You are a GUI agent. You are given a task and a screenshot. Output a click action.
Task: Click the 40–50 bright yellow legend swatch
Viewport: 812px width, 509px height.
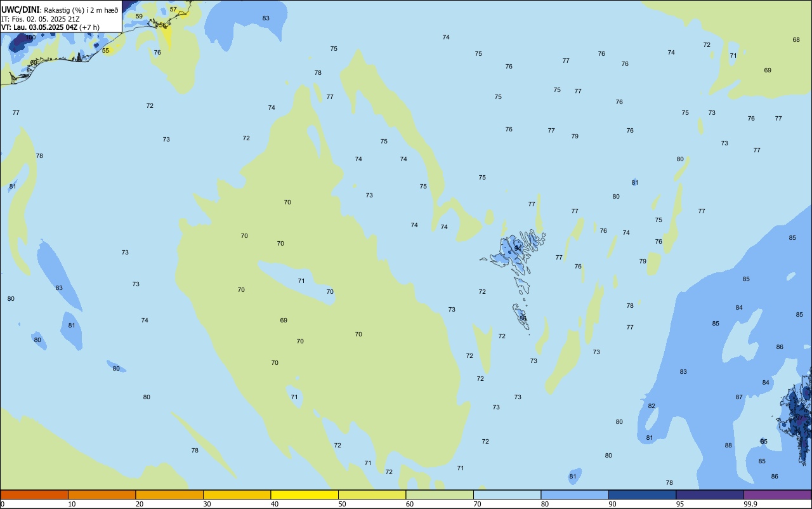point(304,494)
